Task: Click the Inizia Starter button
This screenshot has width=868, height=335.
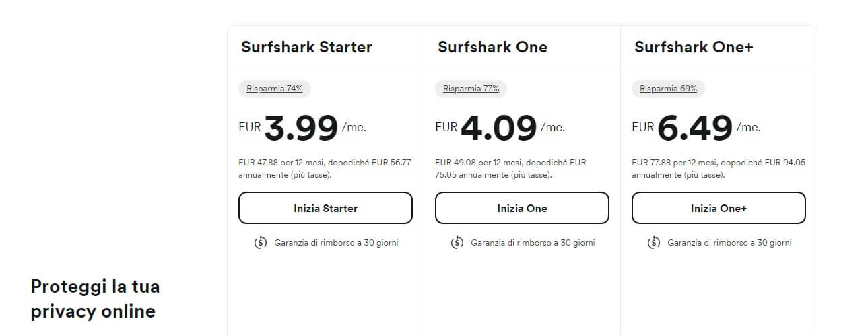Action: click(325, 208)
